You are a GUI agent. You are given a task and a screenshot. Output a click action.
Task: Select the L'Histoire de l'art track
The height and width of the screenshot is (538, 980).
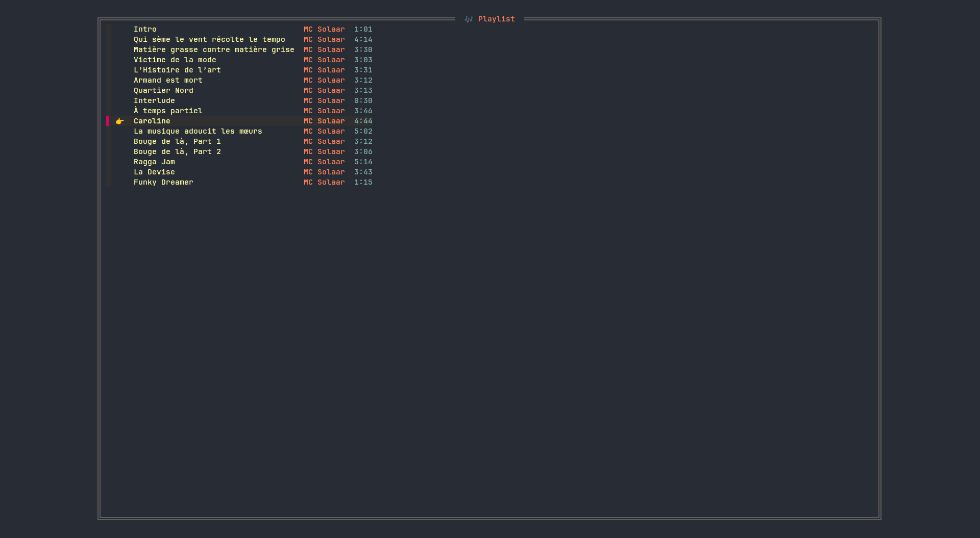pos(177,70)
